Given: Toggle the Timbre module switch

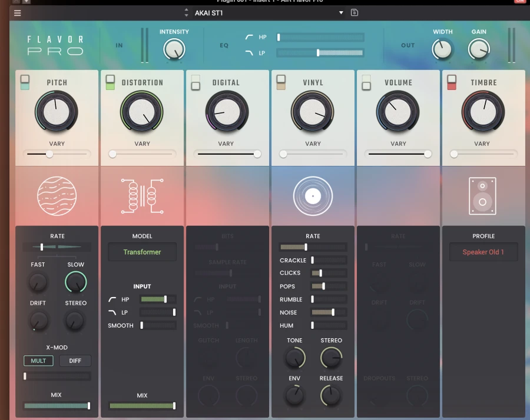Looking at the screenshot, I should click(x=452, y=82).
